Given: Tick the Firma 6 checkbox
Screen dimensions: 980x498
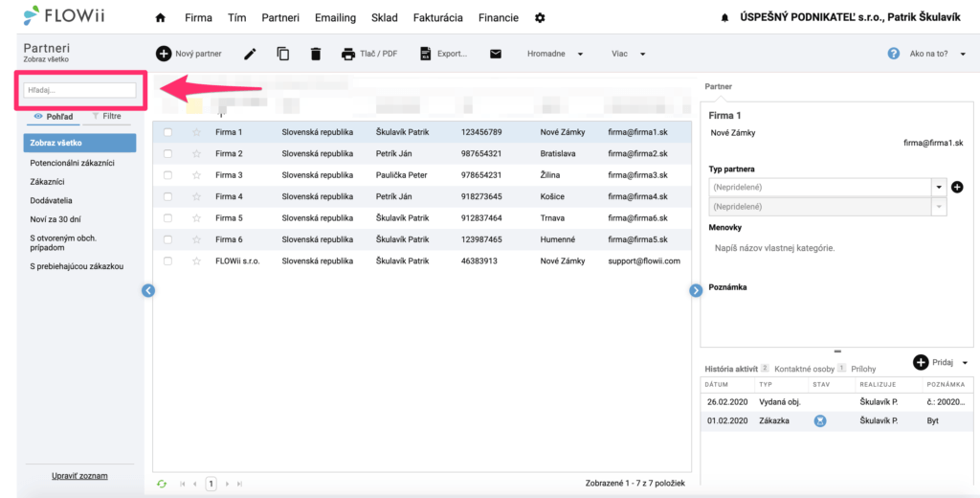Looking at the screenshot, I should coord(167,239).
